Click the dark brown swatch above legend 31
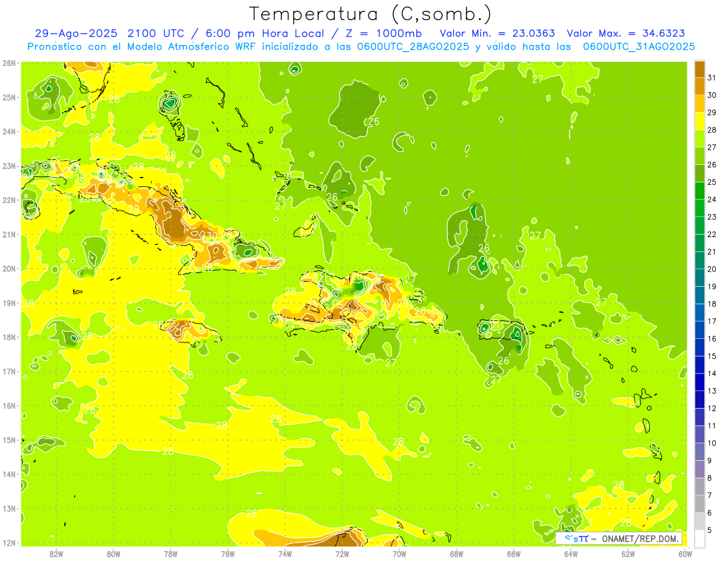The width and height of the screenshot is (728, 562). click(x=699, y=69)
